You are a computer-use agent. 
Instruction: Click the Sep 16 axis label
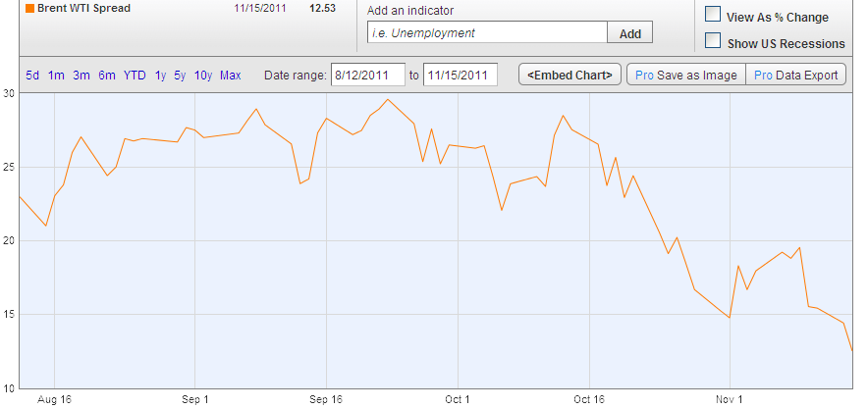pyautogui.click(x=326, y=399)
